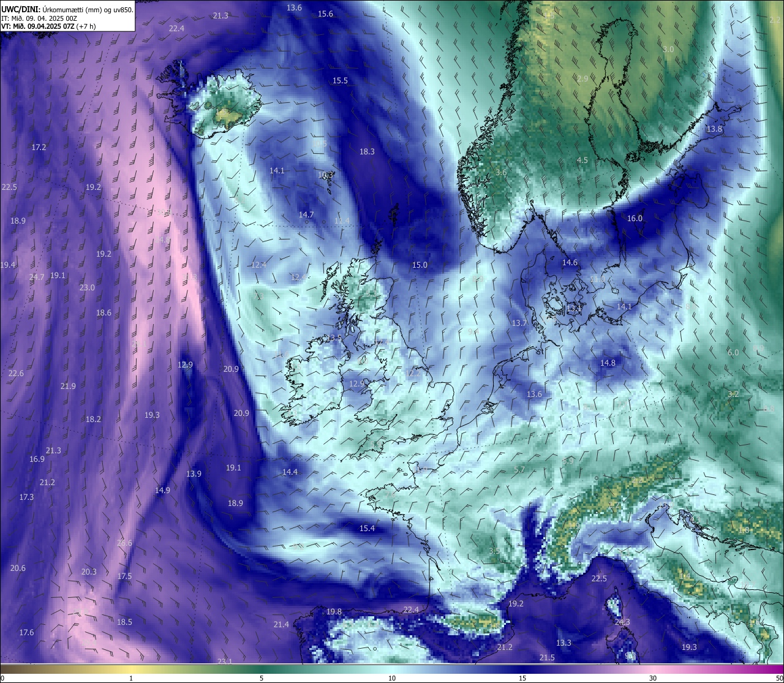The height and width of the screenshot is (683, 784).
Task: Click the valid time line "VT: Mið. 09.04.2025 07Z (+7 h)"
Action: pyautogui.click(x=48, y=26)
